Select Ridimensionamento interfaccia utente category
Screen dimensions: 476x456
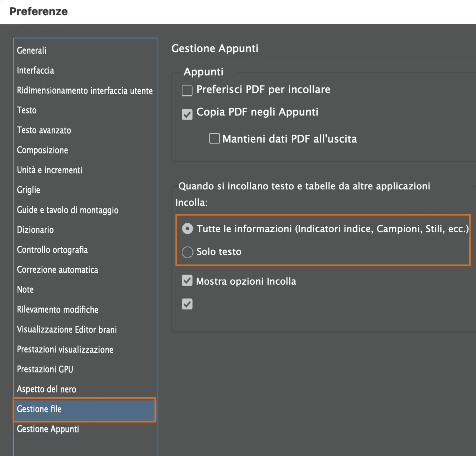85,91
